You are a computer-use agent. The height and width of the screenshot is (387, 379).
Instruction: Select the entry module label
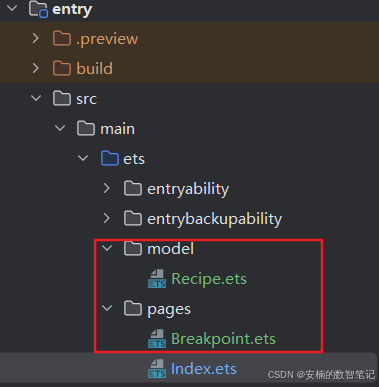click(72, 10)
